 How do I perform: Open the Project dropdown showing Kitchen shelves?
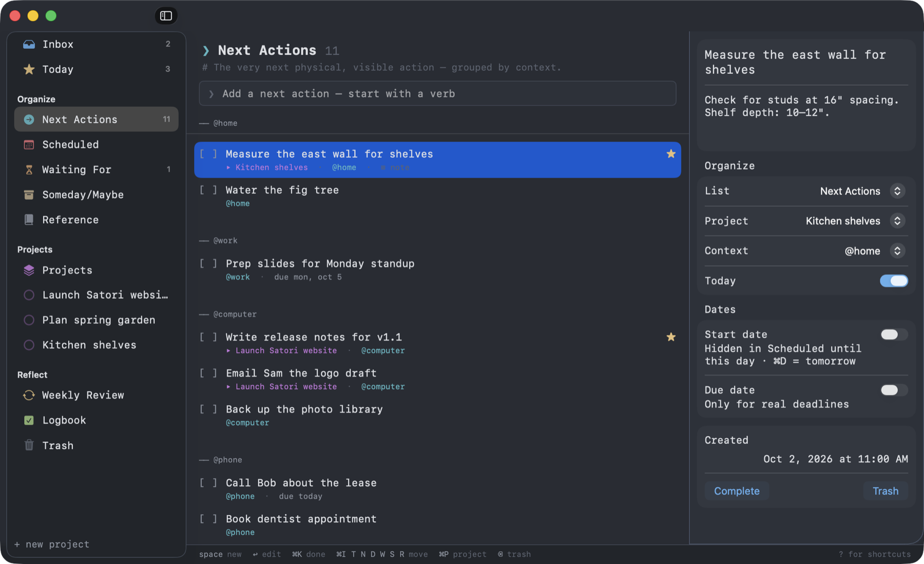(855, 221)
